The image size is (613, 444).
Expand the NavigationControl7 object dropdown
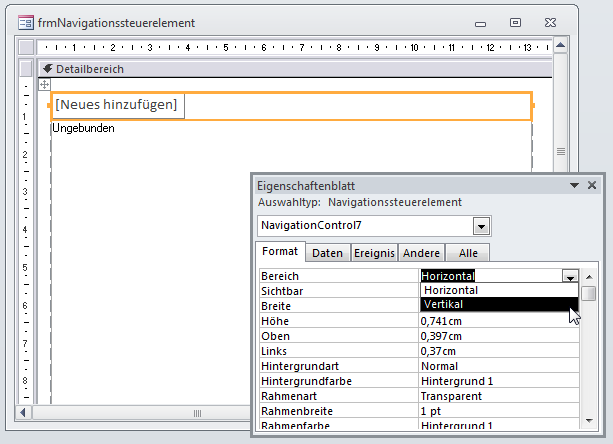(482, 227)
